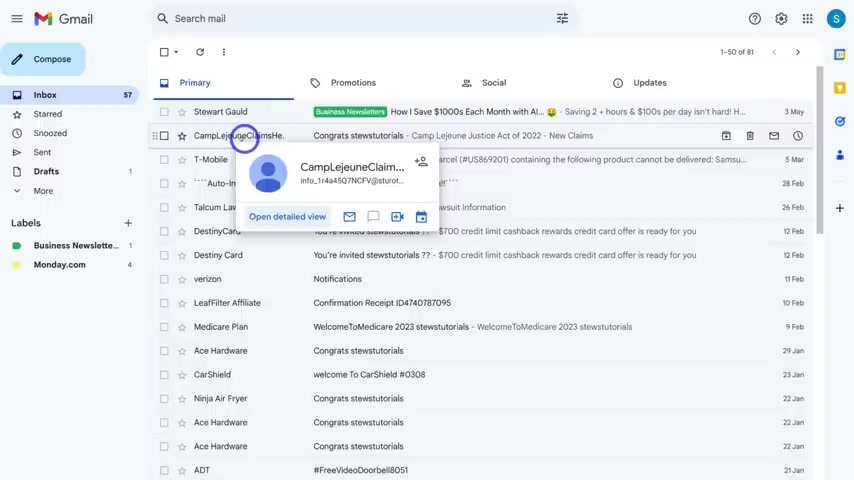Screen dimensions: 854x480
Task: Click the Gmail logo
Action: (x=63, y=19)
